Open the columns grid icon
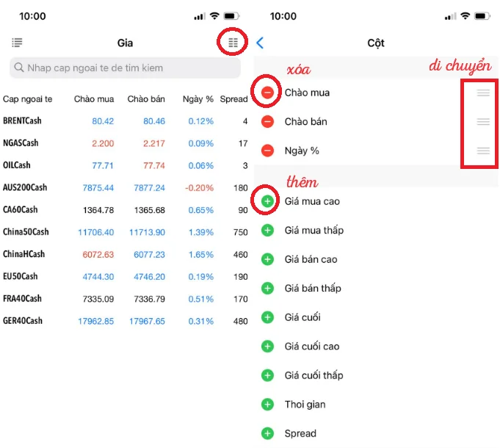This screenshot has height=448, width=500. (233, 43)
